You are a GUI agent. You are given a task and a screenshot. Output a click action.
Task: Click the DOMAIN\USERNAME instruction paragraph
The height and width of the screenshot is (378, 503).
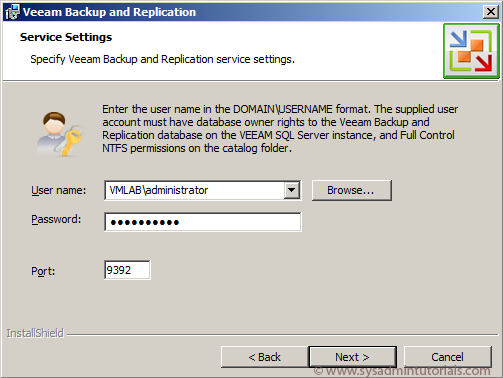coord(280,128)
